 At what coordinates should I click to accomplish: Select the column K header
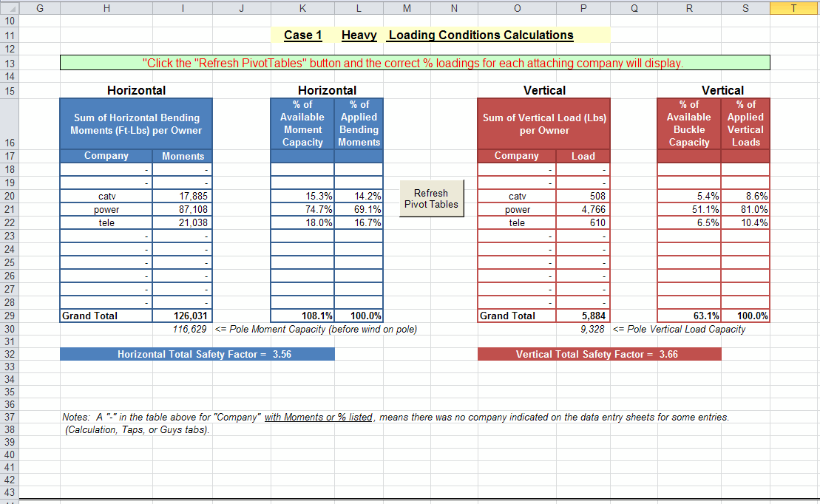coord(302,7)
